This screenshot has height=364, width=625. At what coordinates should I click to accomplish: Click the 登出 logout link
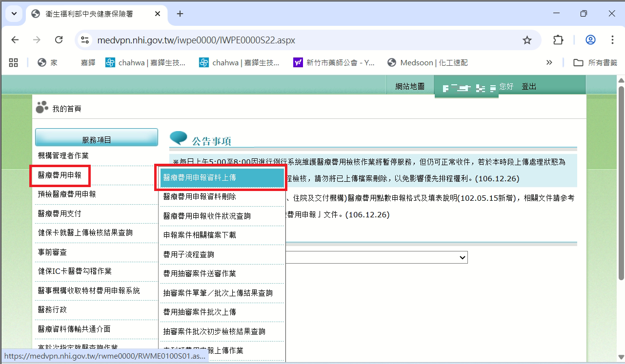click(529, 86)
